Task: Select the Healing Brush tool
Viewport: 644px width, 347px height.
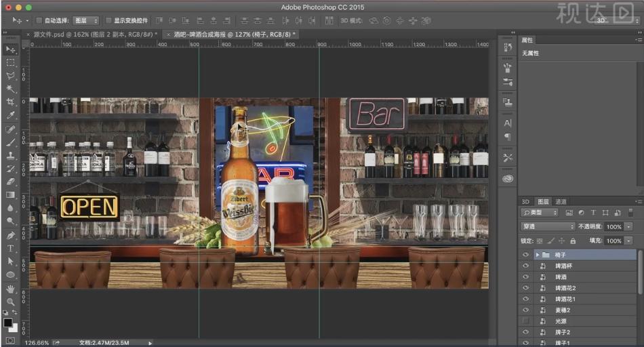Action: [10, 129]
